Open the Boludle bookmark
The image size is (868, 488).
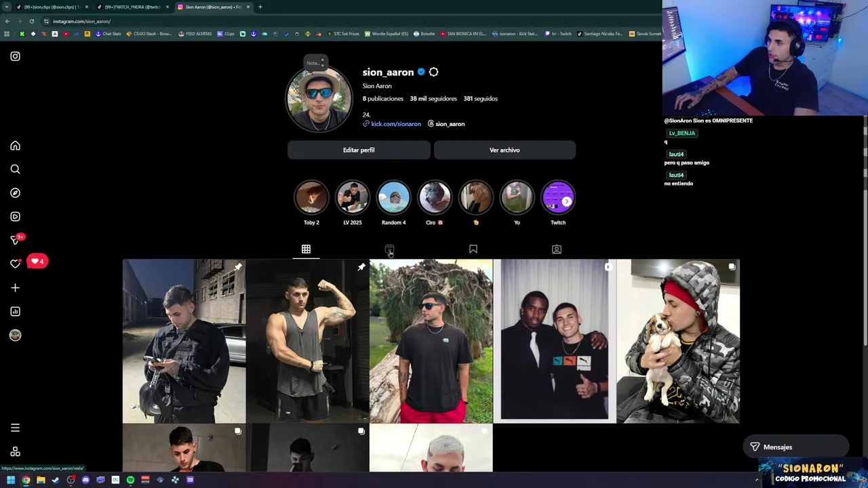coord(424,34)
